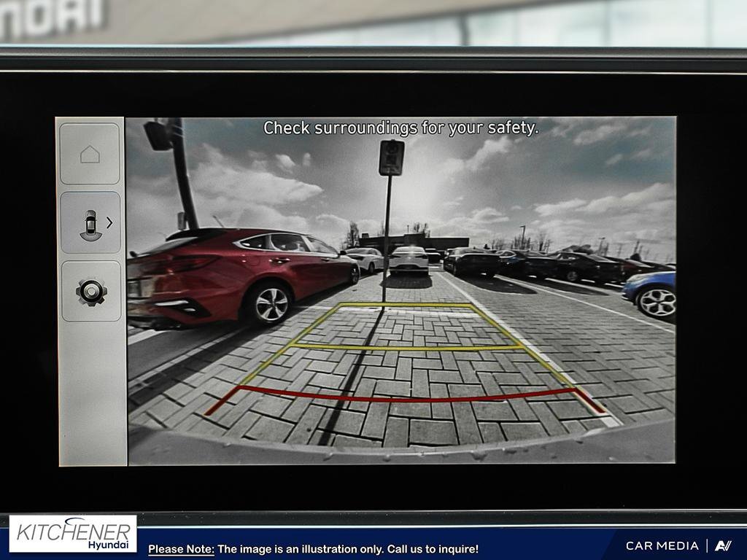Click the parking sign on the post
The height and width of the screenshot is (560, 747).
pos(392,157)
